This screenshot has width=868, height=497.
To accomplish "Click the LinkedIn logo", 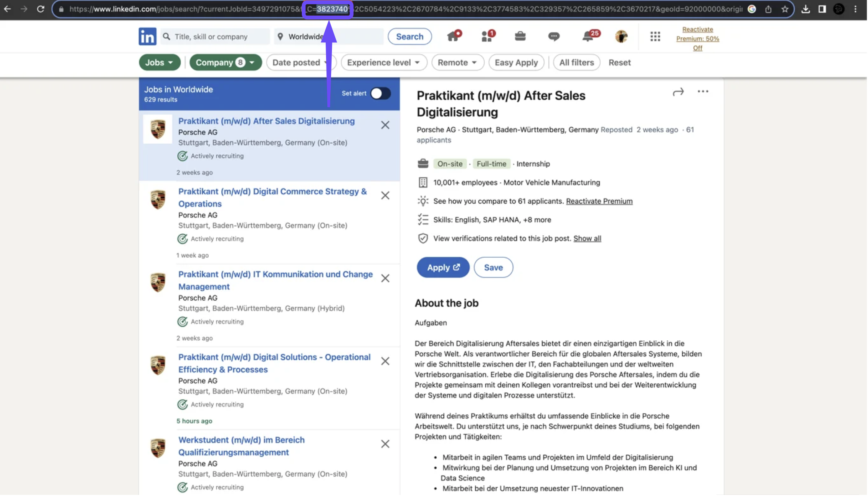I will pyautogui.click(x=148, y=36).
